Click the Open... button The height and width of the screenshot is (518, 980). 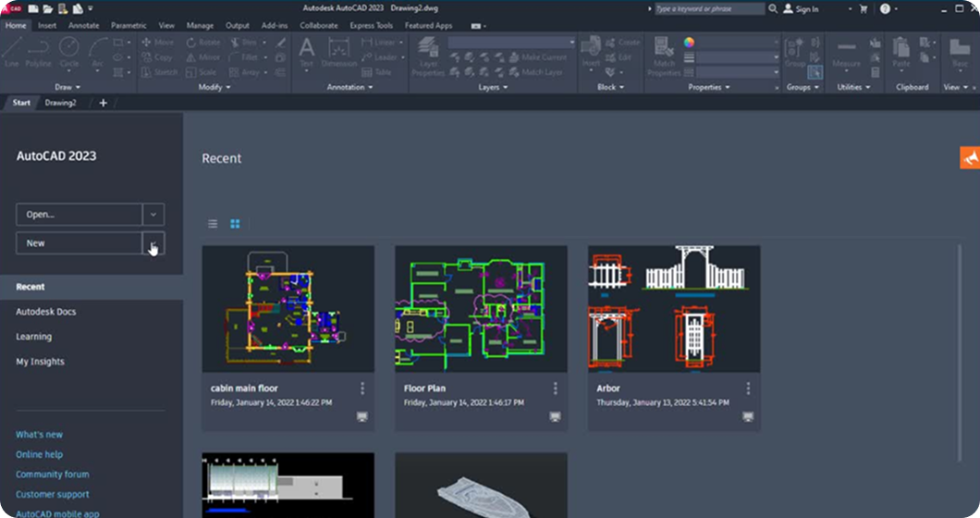tap(80, 215)
